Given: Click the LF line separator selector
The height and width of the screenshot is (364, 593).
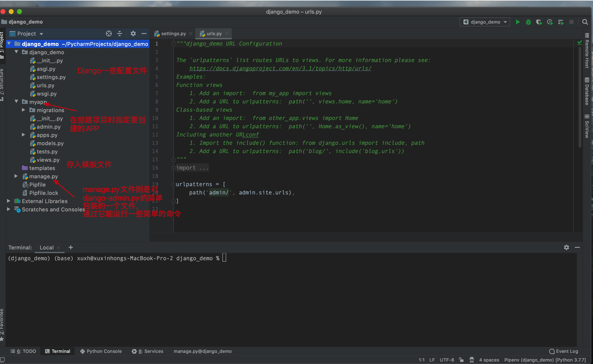Looking at the screenshot, I should click(x=432, y=360).
